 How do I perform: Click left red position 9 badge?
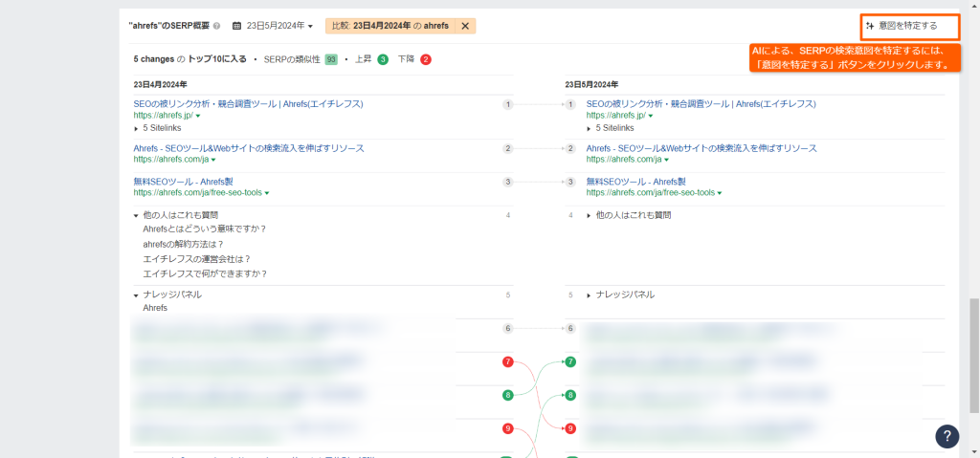(x=508, y=428)
